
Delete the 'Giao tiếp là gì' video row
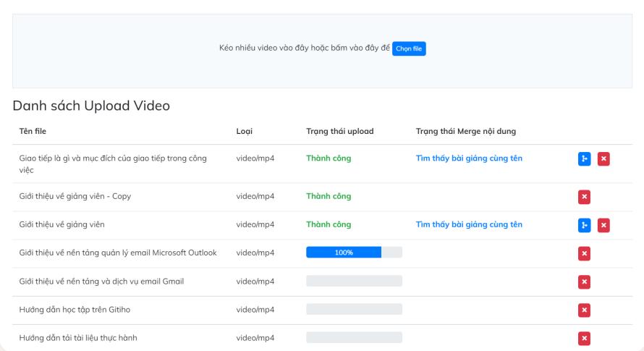(x=603, y=158)
